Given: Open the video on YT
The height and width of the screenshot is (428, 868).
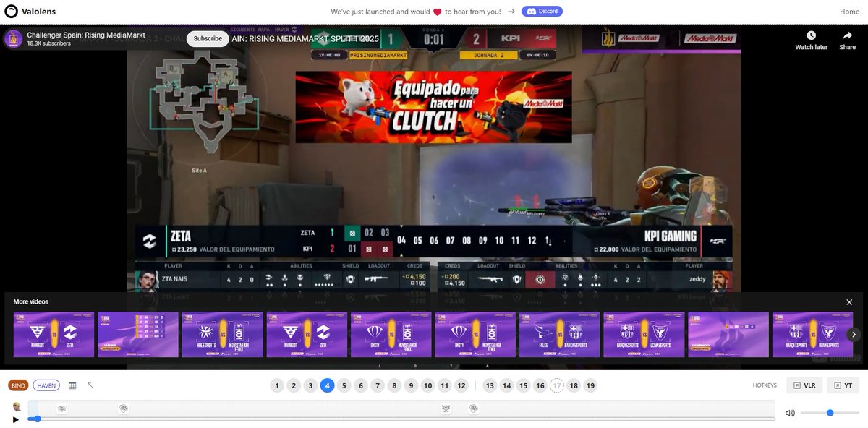Looking at the screenshot, I should 843,385.
